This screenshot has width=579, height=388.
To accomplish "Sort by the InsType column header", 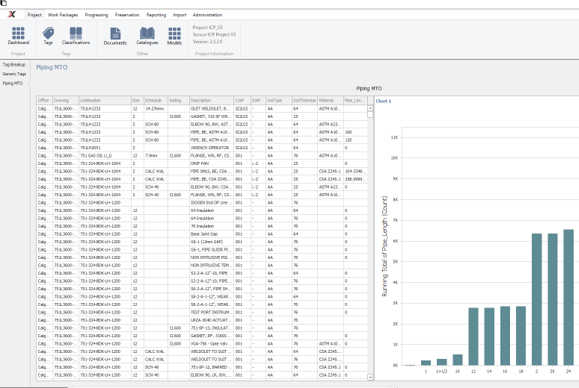I will click(278, 100).
